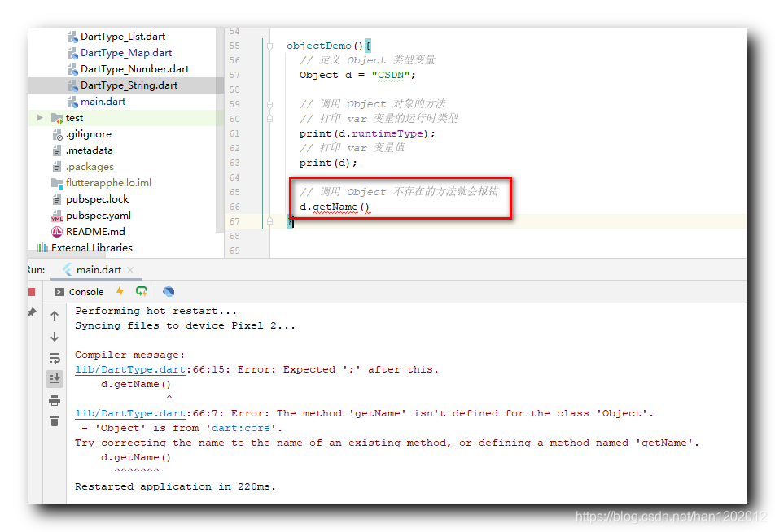The height and width of the screenshot is (532, 775).
Task: Toggle scroll-to-end in console output
Action: point(55,378)
